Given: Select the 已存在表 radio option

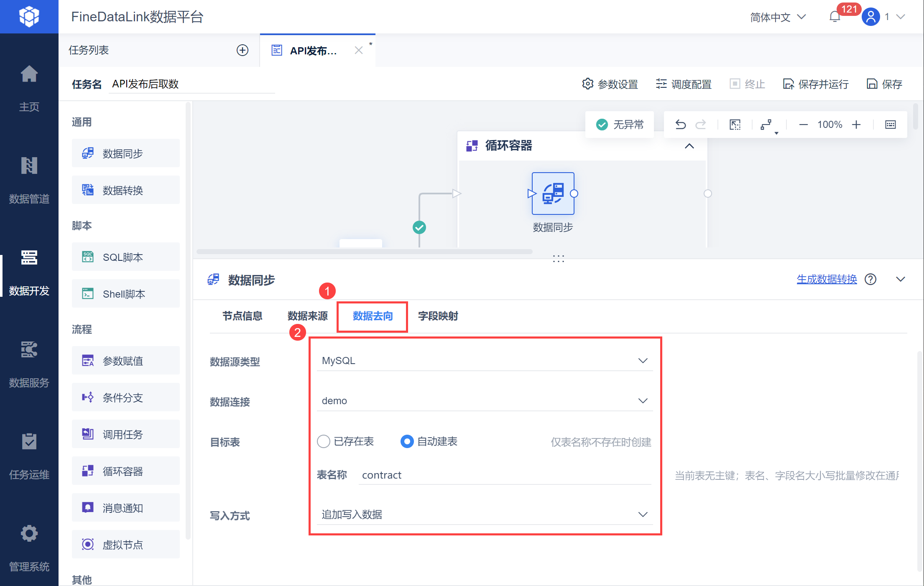Looking at the screenshot, I should [x=324, y=441].
